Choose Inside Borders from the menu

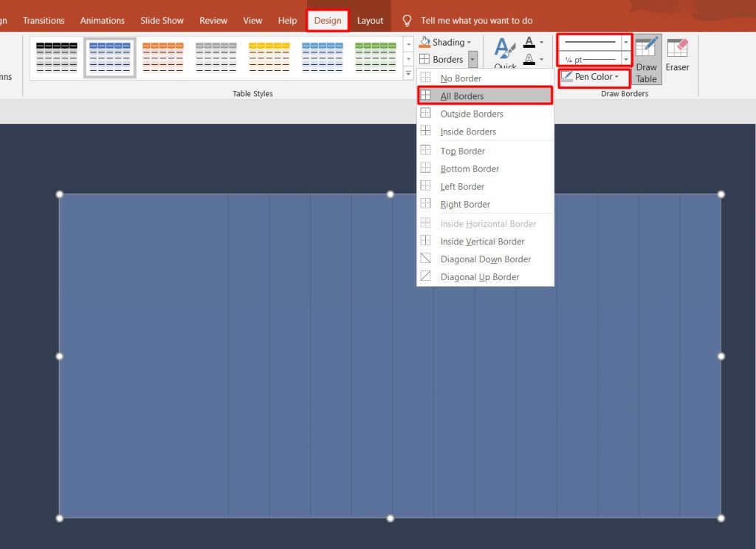point(485,132)
